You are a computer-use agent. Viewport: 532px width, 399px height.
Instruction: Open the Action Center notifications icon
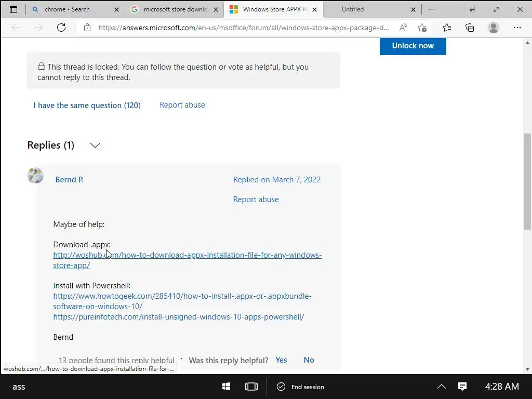pyautogui.click(x=462, y=387)
